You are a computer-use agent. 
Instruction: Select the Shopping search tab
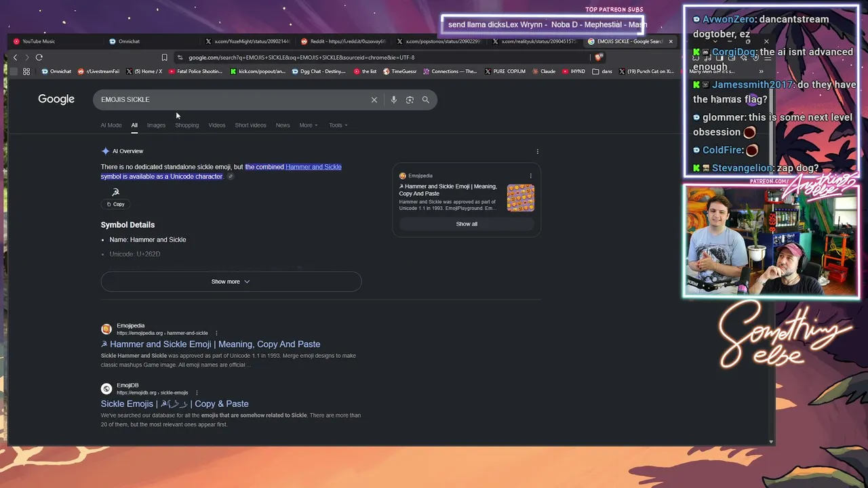187,125
